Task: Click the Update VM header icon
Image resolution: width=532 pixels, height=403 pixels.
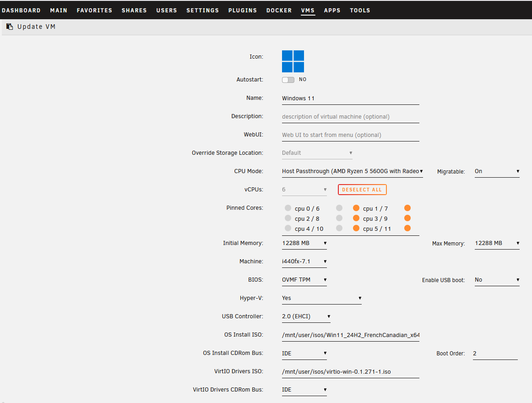Action: pyautogui.click(x=10, y=27)
